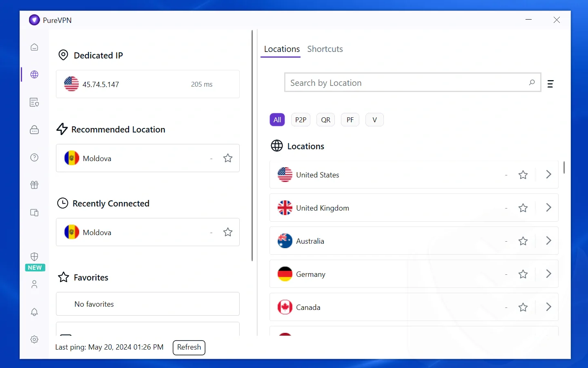Connect to United States location
This screenshot has width=588, height=368.
[x=414, y=175]
